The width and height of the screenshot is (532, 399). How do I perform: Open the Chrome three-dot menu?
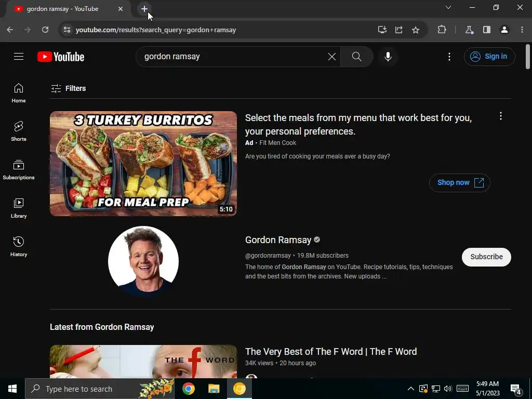(522, 30)
